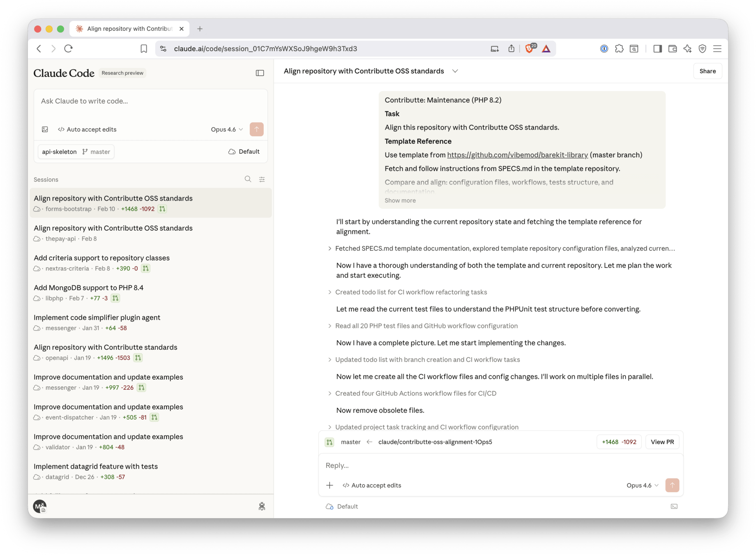Go back in the browser history
Screen dimensions: 756x555
(39, 49)
